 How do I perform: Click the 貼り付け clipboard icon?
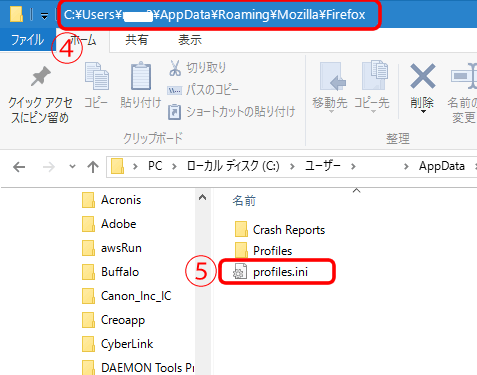click(141, 76)
